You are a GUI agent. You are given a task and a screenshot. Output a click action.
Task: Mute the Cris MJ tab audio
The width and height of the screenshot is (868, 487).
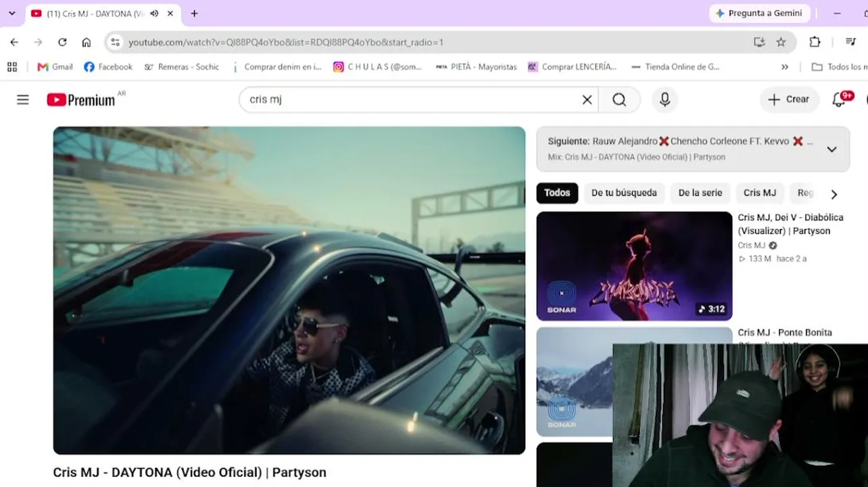[x=154, y=14]
